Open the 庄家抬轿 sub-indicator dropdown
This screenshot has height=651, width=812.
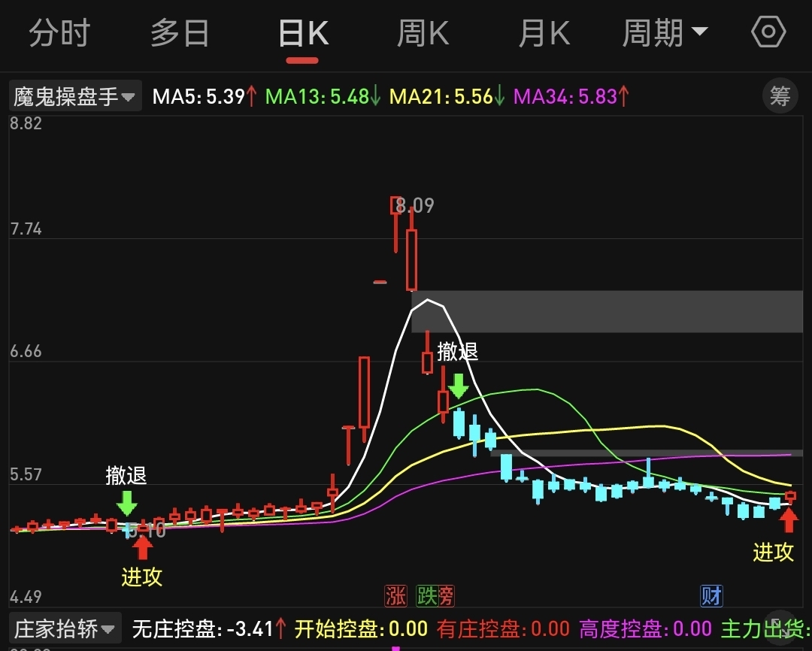tap(65, 628)
